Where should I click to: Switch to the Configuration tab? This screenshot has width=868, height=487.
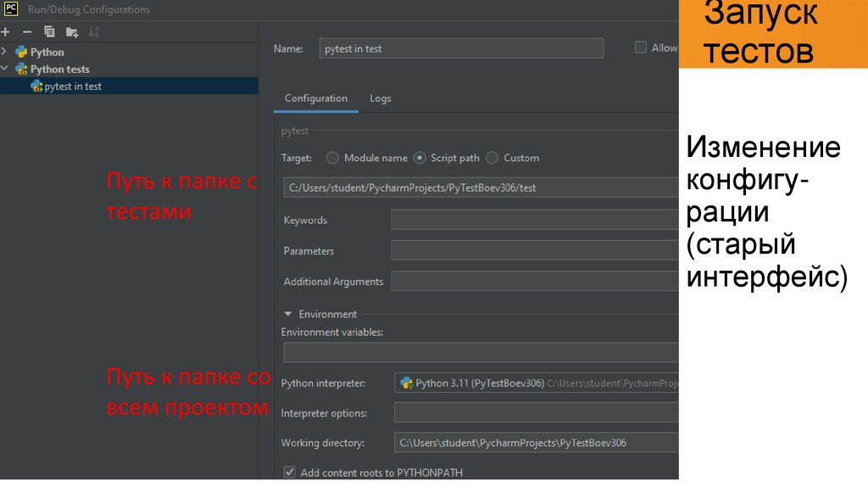316,98
